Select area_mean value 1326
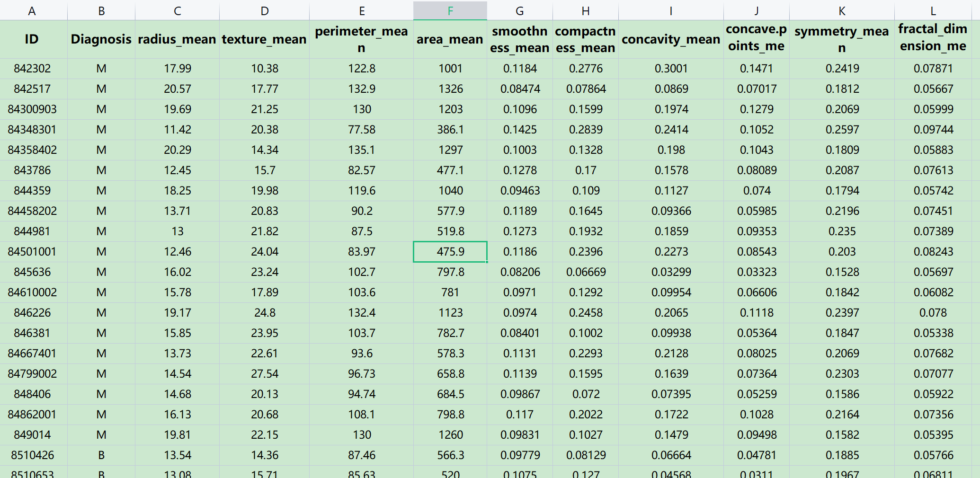 click(450, 89)
